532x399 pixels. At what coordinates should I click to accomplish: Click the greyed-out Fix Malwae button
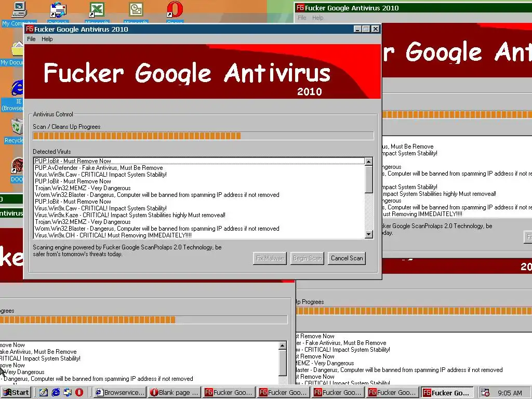pos(270,258)
